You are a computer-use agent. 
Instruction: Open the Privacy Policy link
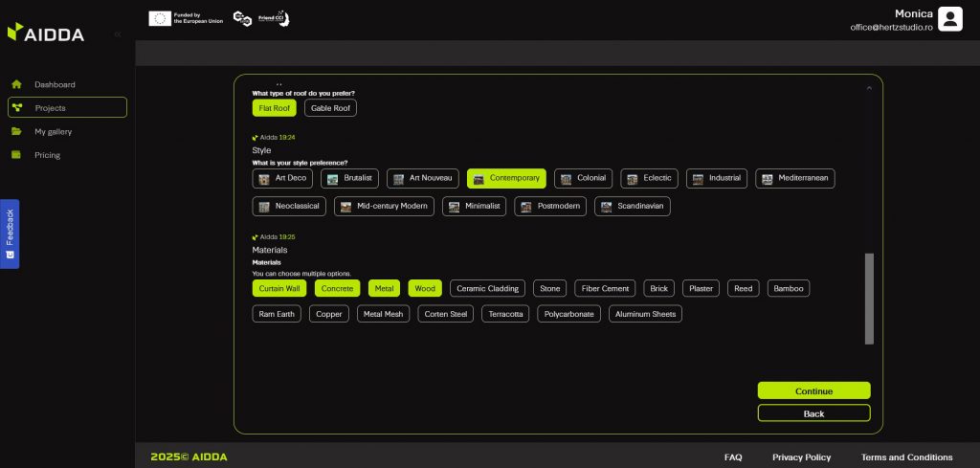801,457
